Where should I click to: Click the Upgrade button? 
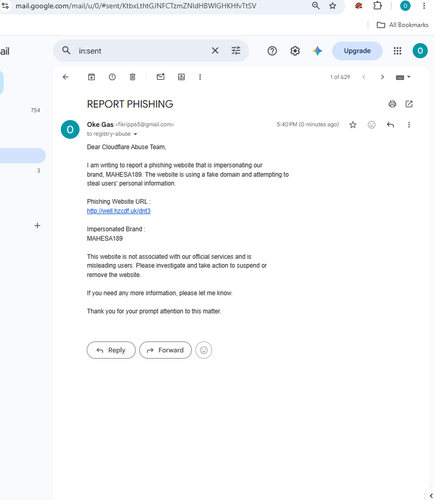point(357,51)
